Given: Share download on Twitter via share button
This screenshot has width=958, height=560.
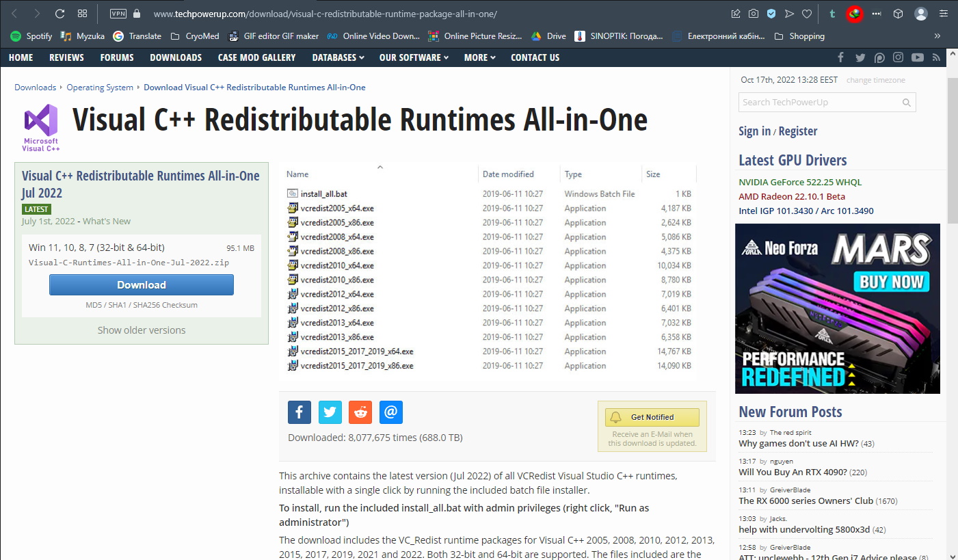Looking at the screenshot, I should 330,412.
